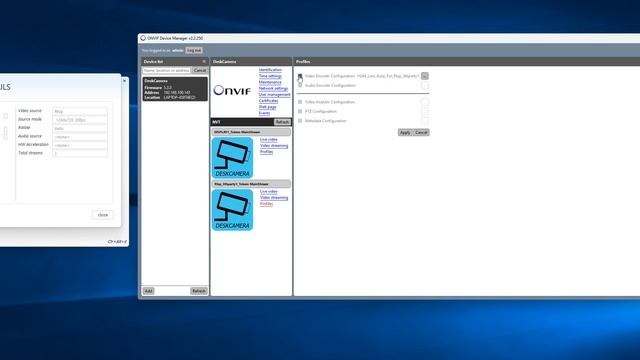Open the Metadata Configuration selector button
Viewport: 640px width, 360px height.
coord(425,121)
